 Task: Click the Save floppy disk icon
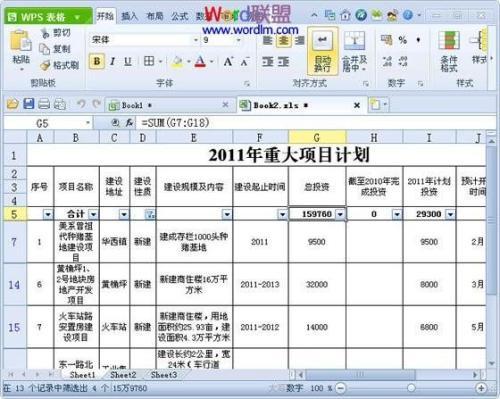(29, 104)
